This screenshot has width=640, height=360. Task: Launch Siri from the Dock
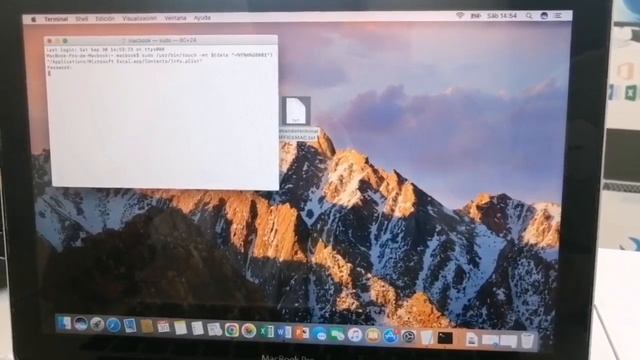click(80, 324)
